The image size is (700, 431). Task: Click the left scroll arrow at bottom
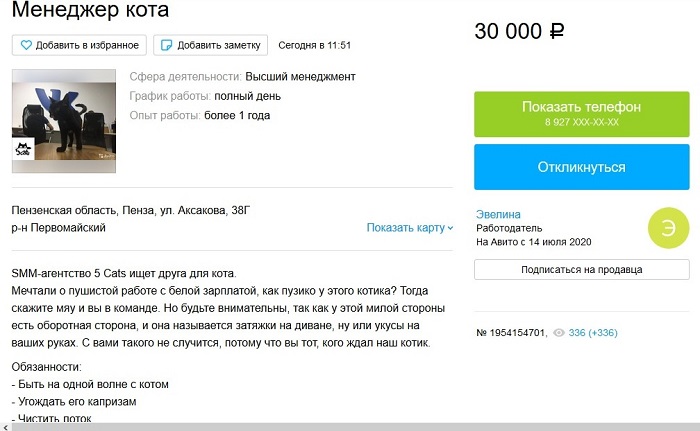tap(5, 426)
